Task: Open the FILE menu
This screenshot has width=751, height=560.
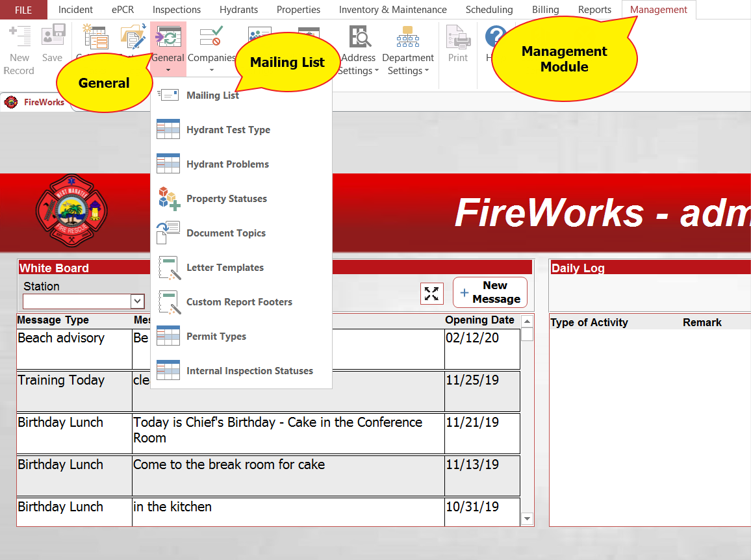Action: coord(23,10)
